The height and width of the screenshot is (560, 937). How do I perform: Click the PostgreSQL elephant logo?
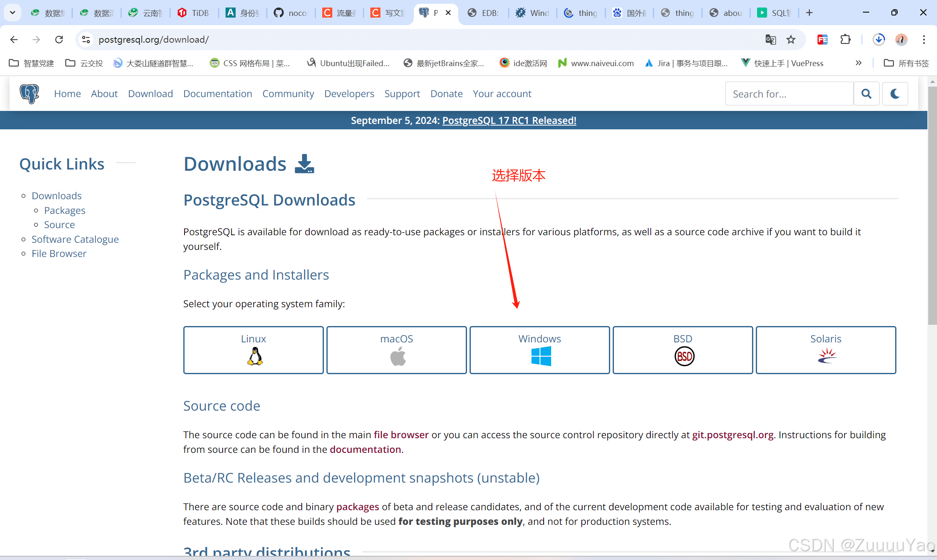pos(29,93)
